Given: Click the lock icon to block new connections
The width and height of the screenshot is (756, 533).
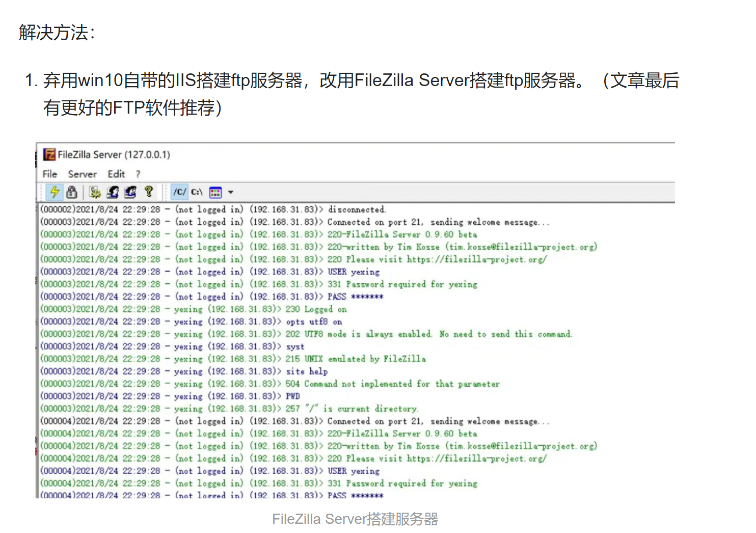Looking at the screenshot, I should coord(71,192).
